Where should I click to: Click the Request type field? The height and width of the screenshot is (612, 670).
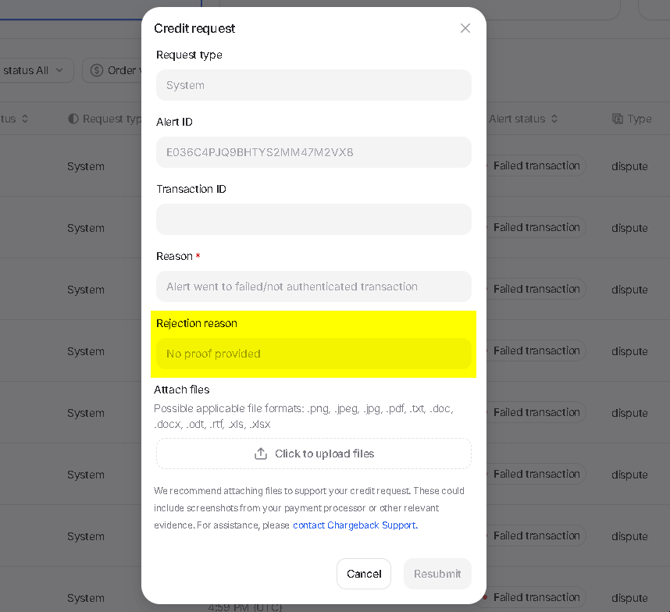(313, 85)
